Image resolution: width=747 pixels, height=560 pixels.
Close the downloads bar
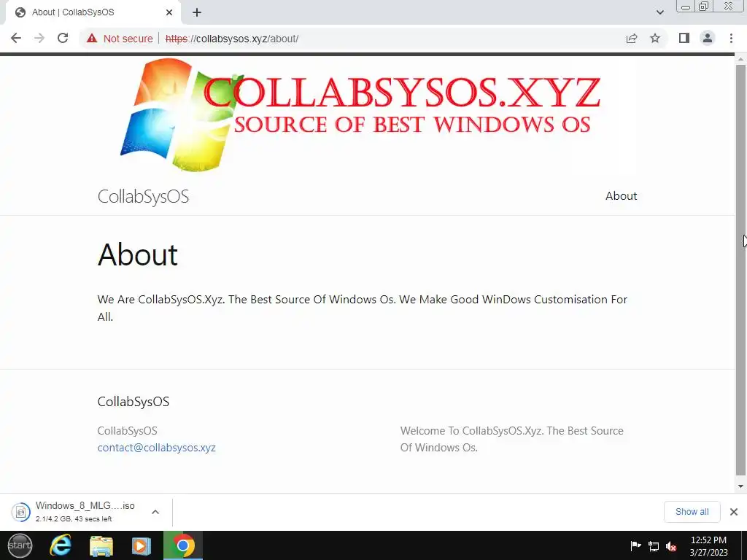734,511
